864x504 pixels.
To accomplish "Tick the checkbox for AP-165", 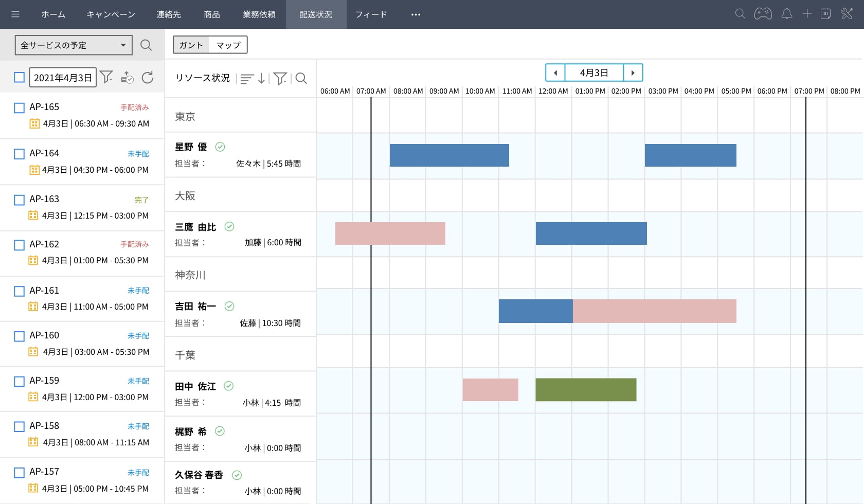I will [x=19, y=107].
